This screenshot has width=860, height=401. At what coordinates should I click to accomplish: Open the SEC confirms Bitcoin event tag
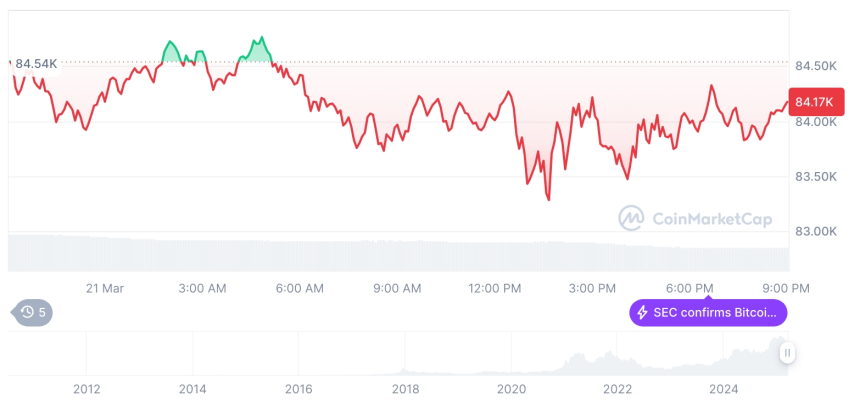tap(708, 313)
